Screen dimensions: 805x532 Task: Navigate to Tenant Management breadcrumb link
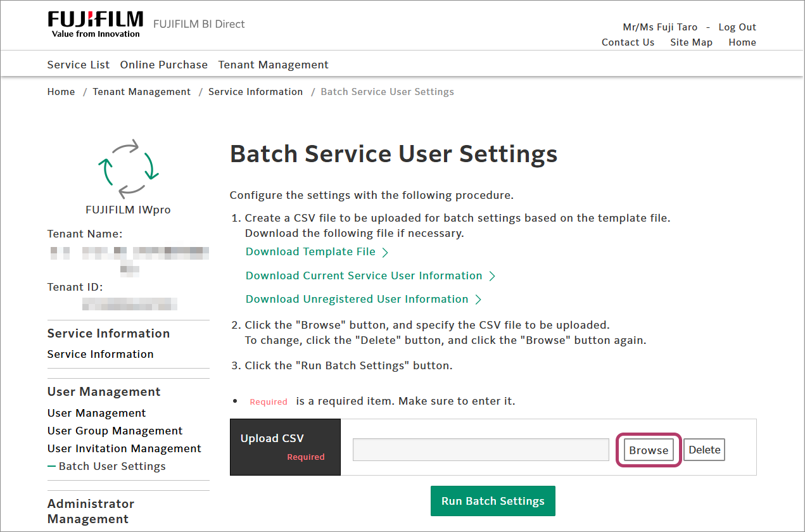coord(141,92)
